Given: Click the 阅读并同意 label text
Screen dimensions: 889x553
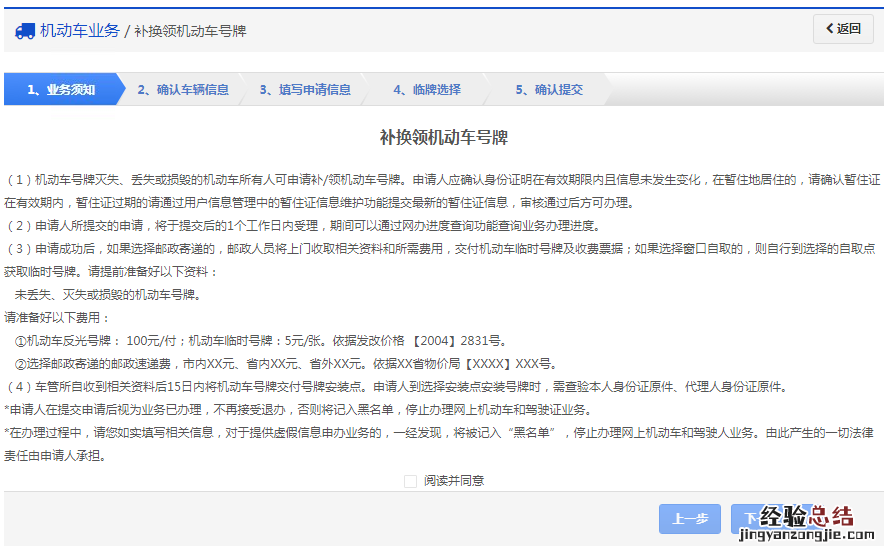Looking at the screenshot, I should tap(453, 481).
